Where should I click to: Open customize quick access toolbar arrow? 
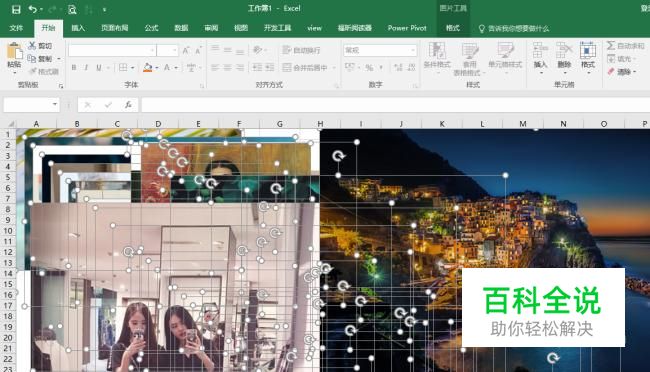tap(104, 9)
